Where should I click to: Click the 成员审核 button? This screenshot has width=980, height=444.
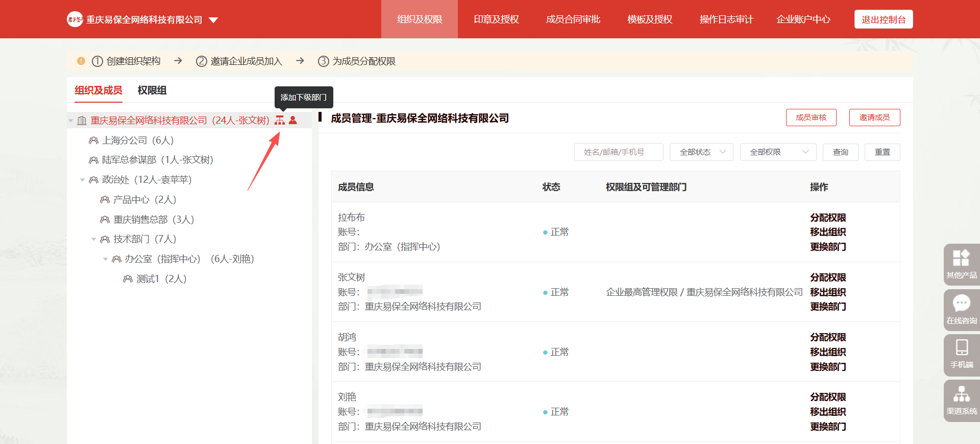811,118
